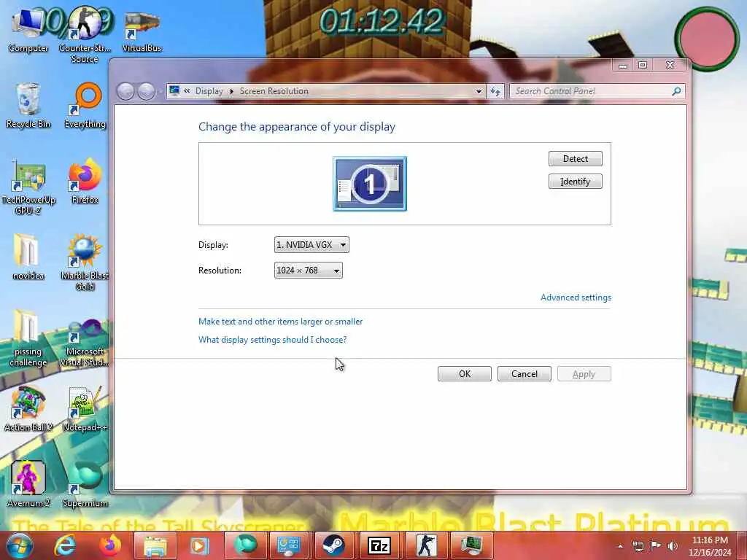Select the Everything search shortcut

pyautogui.click(x=85, y=106)
